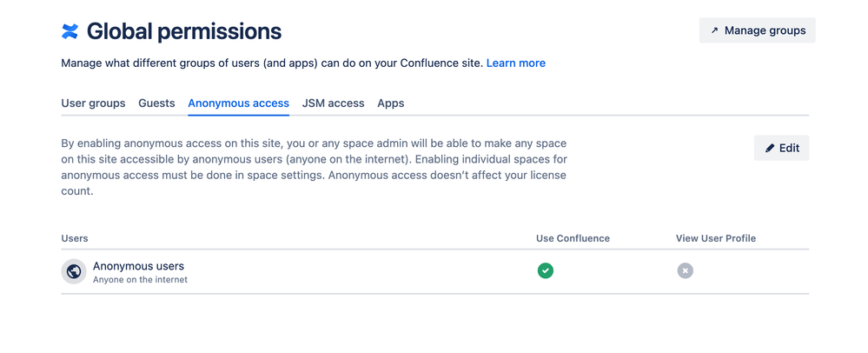Viewport: 868px width, 353px height.
Task: Click the Confluence logo icon
Action: pos(70,31)
